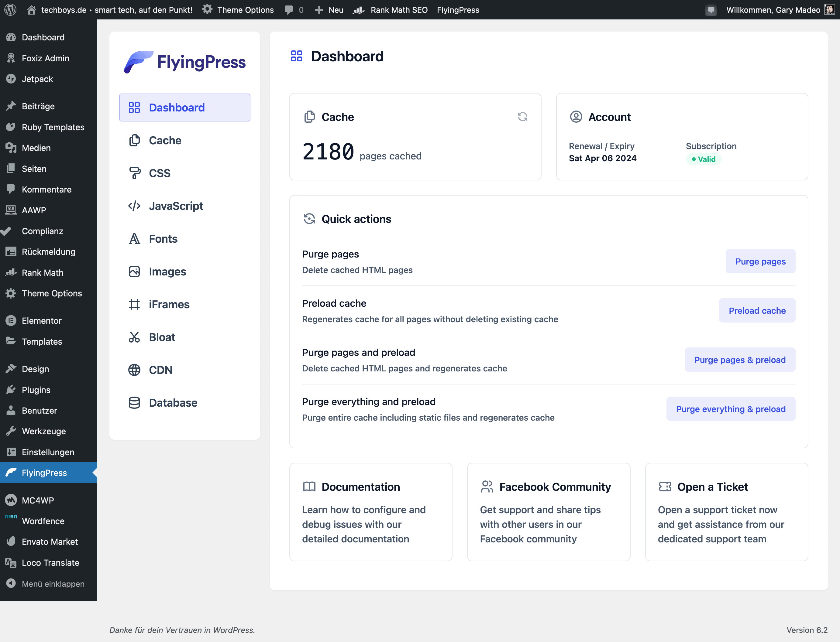This screenshot has height=642, width=840.
Task: Click the Bloat scissors icon
Action: point(134,337)
